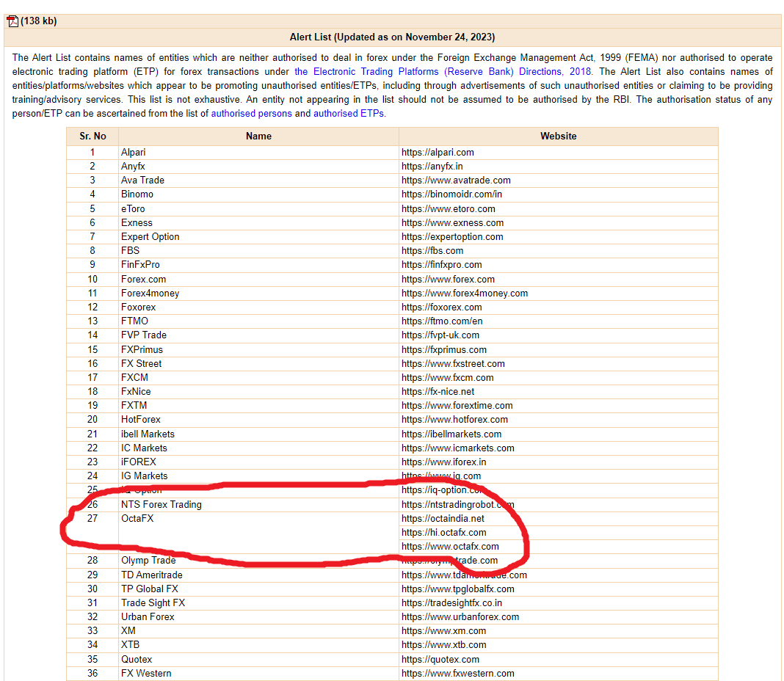This screenshot has height=681, width=784.
Task: Click the https://www.forex.com cell
Action: click(x=559, y=280)
